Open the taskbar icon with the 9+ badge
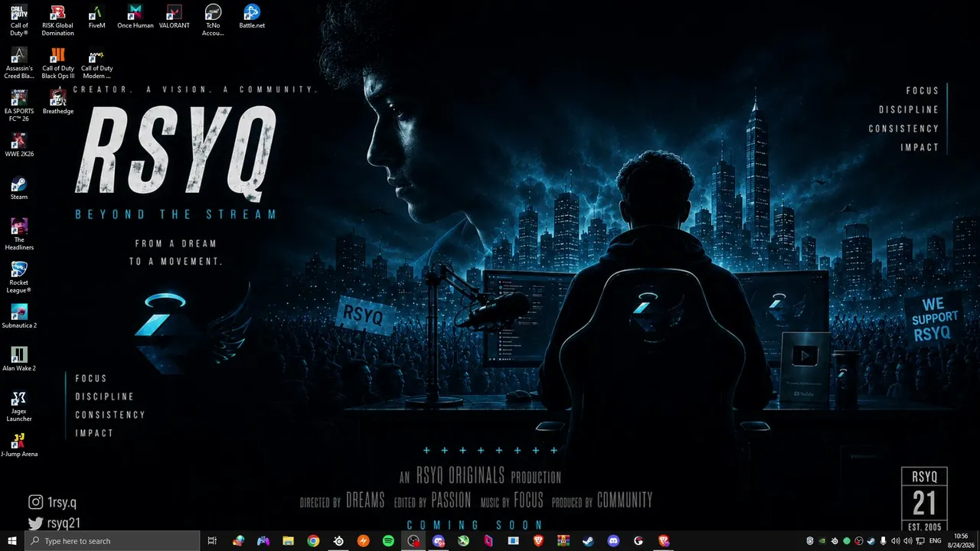Image resolution: width=980 pixels, height=551 pixels. click(439, 541)
